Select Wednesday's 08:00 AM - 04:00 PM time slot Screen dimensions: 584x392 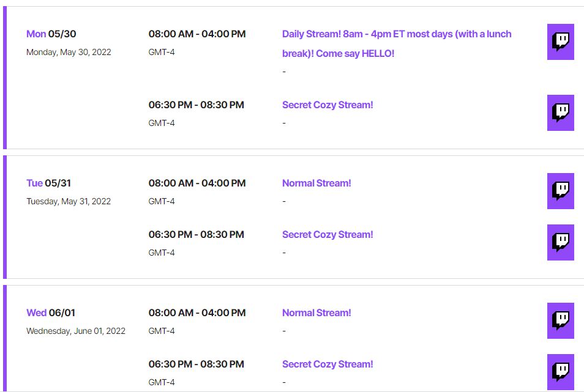(x=197, y=312)
